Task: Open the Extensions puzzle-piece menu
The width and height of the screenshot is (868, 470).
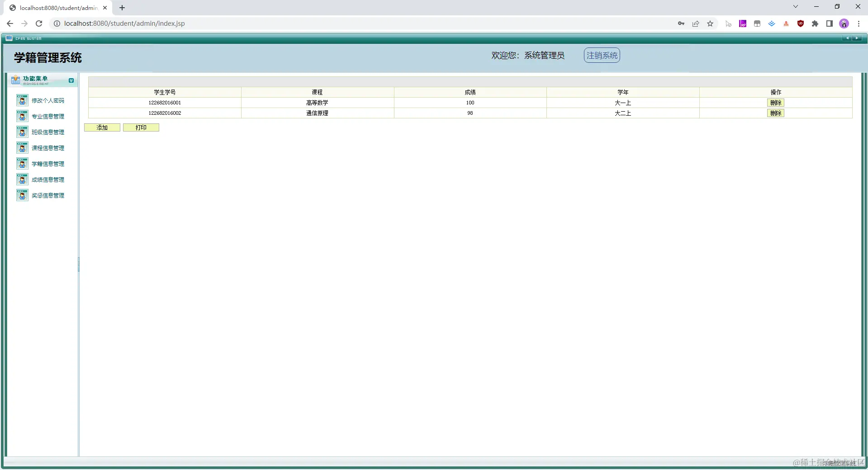Action: (815, 23)
